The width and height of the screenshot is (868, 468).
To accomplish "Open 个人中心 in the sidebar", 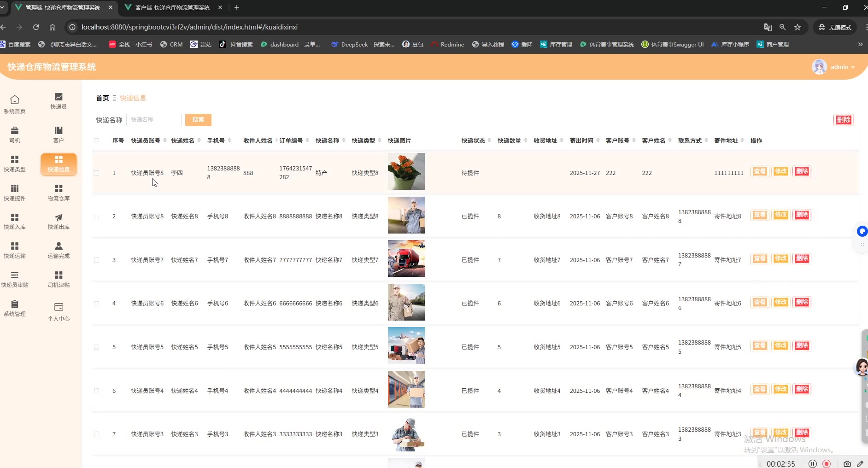I will tap(59, 312).
